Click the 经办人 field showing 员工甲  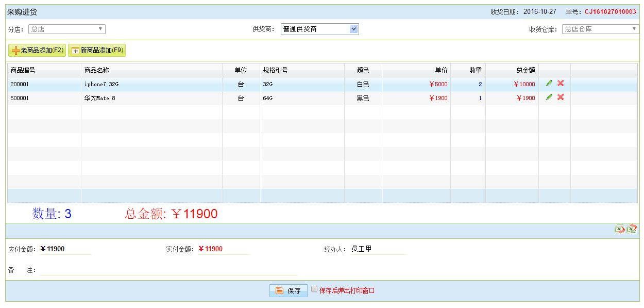coord(378,249)
